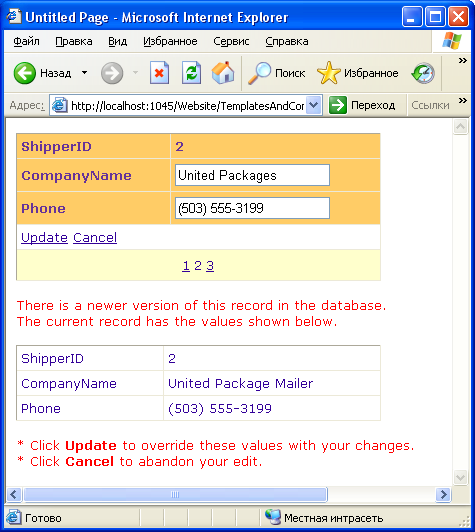Open the Сервис menu
Screen dimensions: 475x532
(231, 41)
